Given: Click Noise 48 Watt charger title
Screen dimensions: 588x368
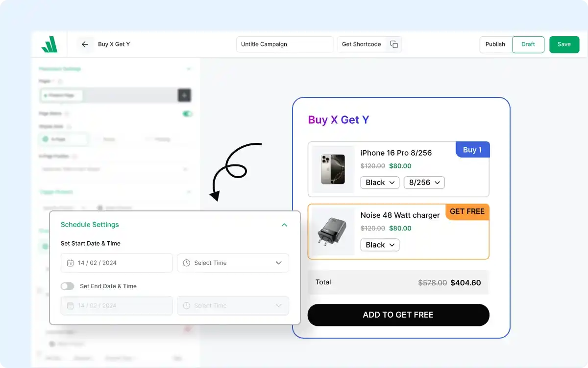Looking at the screenshot, I should coord(400,215).
